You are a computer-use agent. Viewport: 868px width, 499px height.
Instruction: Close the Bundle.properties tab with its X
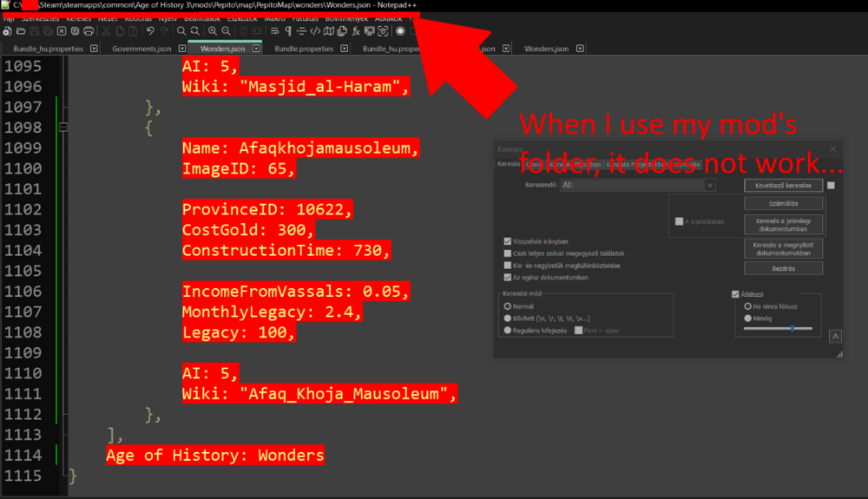(x=345, y=49)
